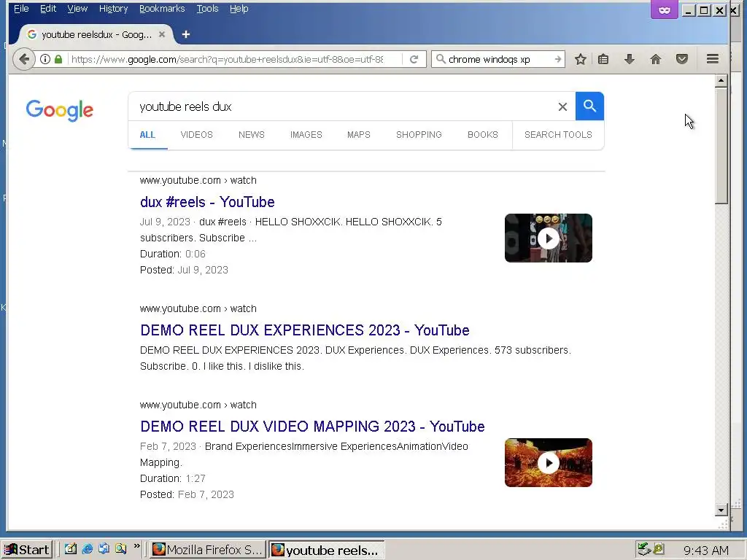Go to the home page icon

pos(656,60)
